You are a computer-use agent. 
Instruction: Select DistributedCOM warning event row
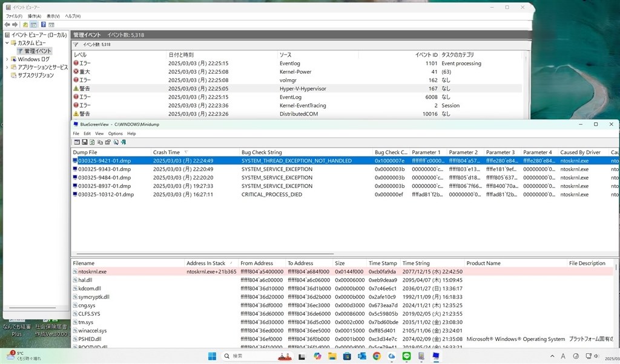point(297,114)
